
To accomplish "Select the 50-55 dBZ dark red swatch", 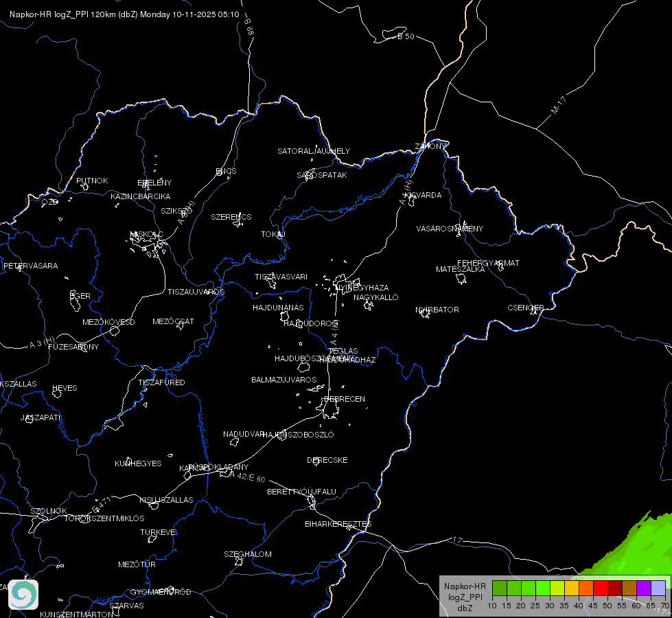I will (615, 588).
